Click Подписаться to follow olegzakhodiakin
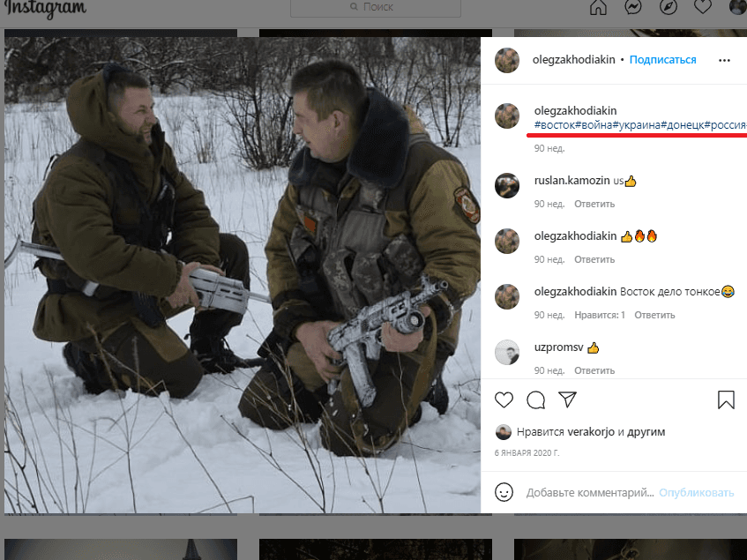Screen dimensions: 747x560 click(x=666, y=59)
